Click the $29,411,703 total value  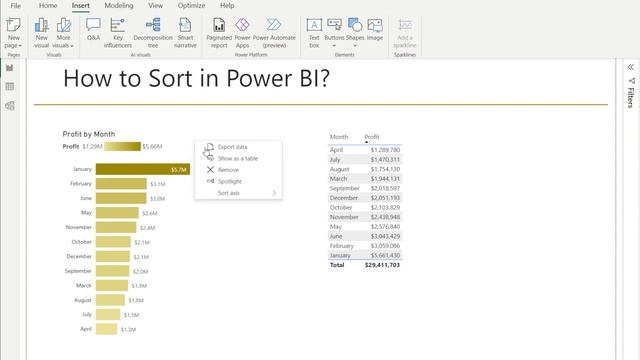pos(382,265)
